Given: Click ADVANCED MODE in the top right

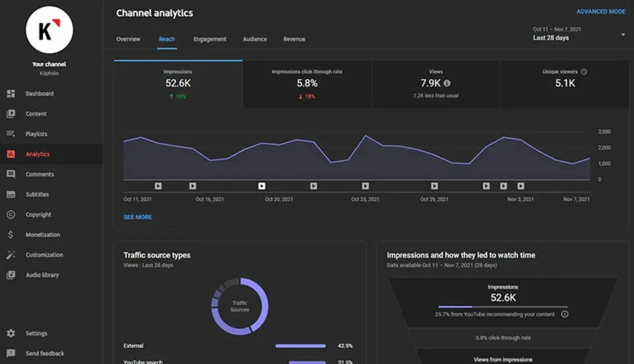Looking at the screenshot, I should point(601,11).
